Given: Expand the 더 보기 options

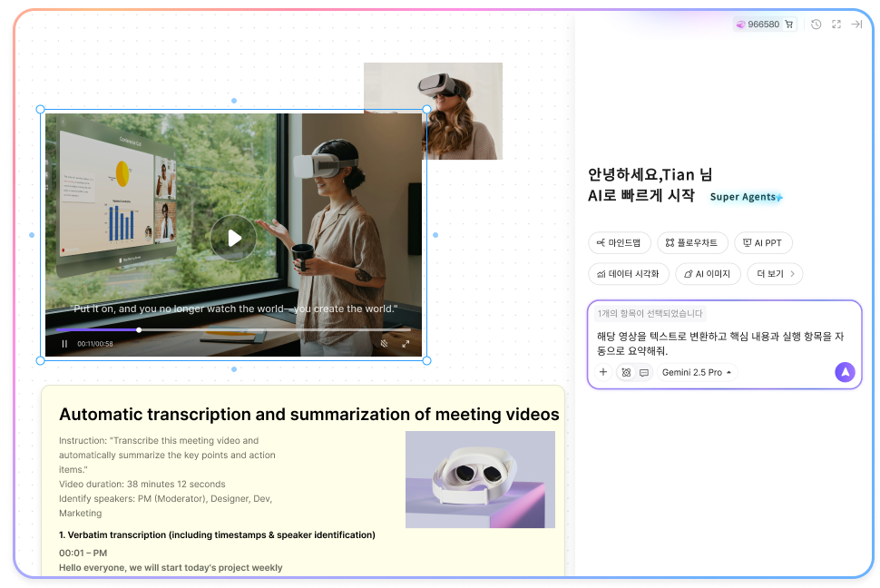Looking at the screenshot, I should 774,273.
